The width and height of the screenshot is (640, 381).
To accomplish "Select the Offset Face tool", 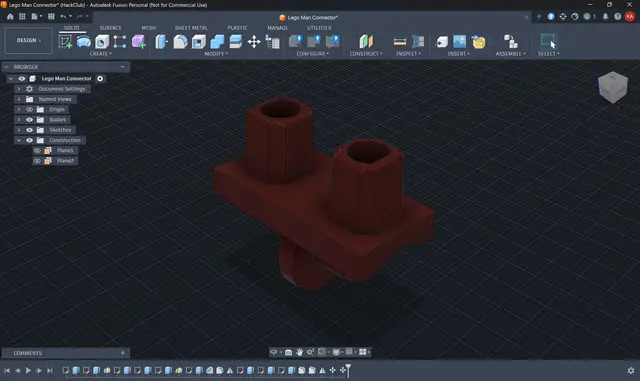I will pos(236,42).
